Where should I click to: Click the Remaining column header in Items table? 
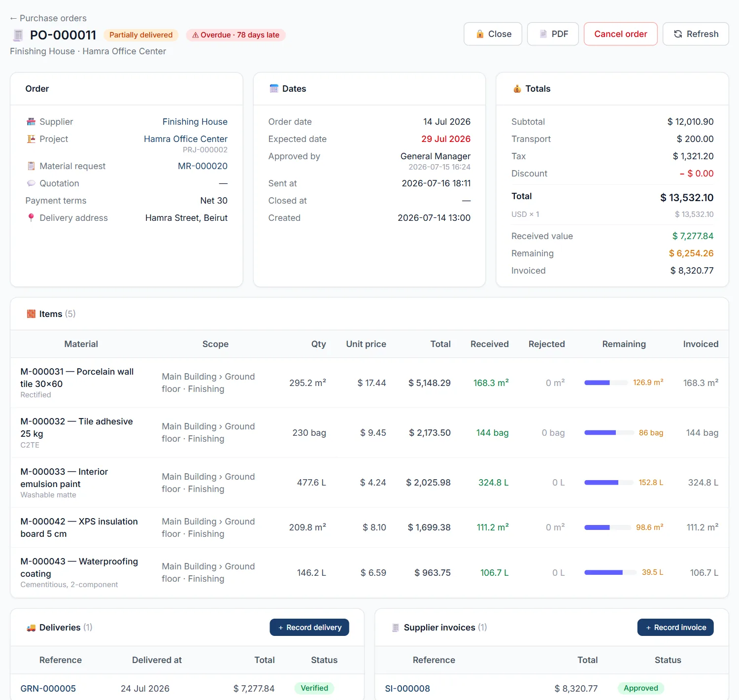point(624,344)
